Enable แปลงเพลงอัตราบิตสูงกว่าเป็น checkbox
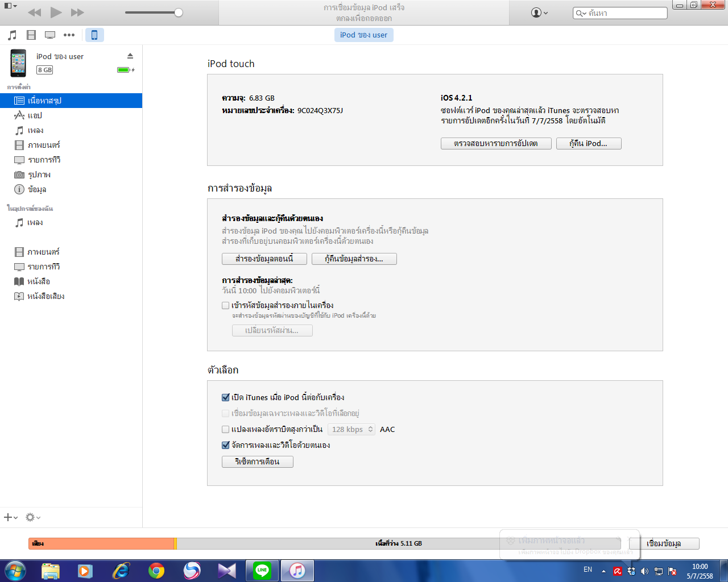Image resolution: width=728 pixels, height=582 pixels. [226, 429]
